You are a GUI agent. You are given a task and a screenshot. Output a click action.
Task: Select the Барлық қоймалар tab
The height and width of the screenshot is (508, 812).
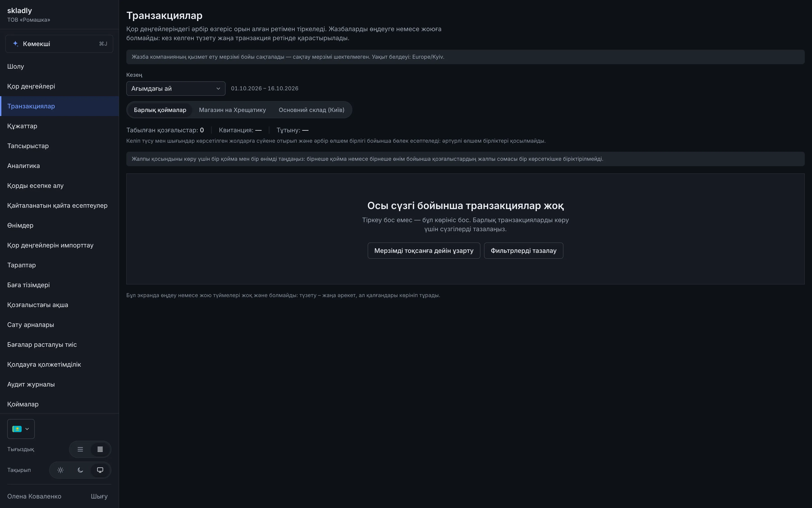pyautogui.click(x=160, y=110)
